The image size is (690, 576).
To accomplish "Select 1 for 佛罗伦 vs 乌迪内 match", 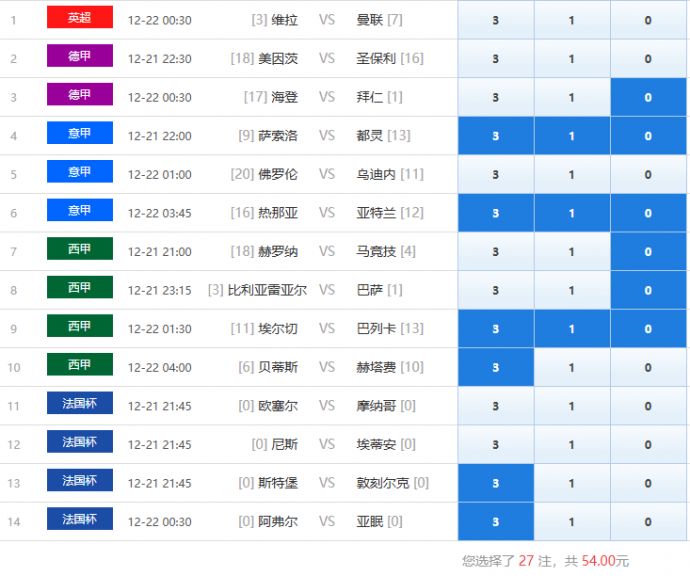I will tap(572, 174).
